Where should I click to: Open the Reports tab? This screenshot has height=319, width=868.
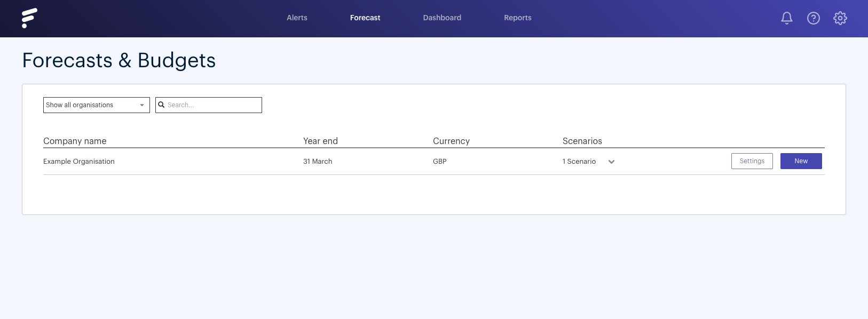518,18
